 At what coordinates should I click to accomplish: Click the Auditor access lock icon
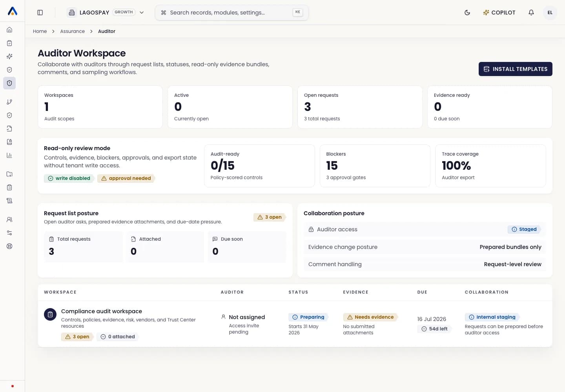click(311, 229)
